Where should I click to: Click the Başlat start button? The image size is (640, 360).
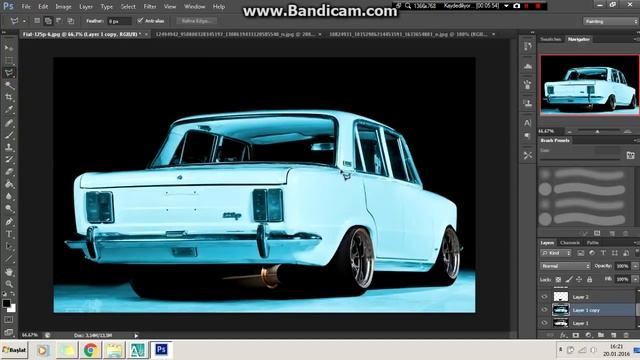[14, 350]
